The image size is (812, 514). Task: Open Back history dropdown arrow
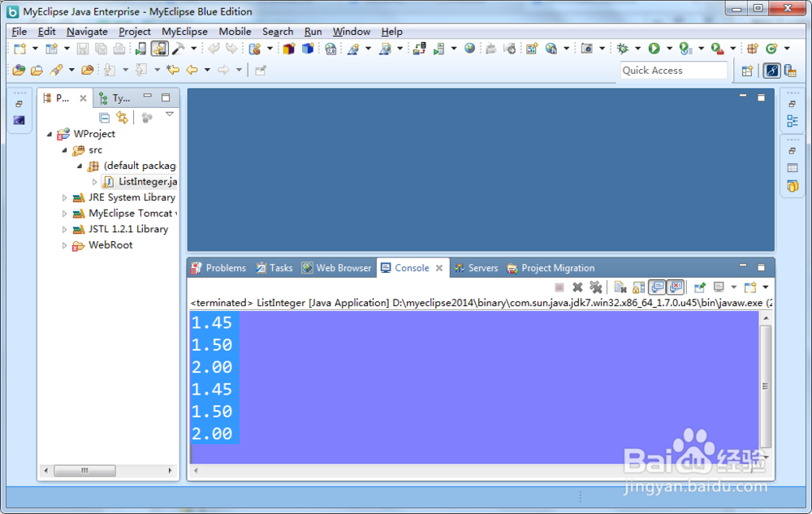pos(207,70)
